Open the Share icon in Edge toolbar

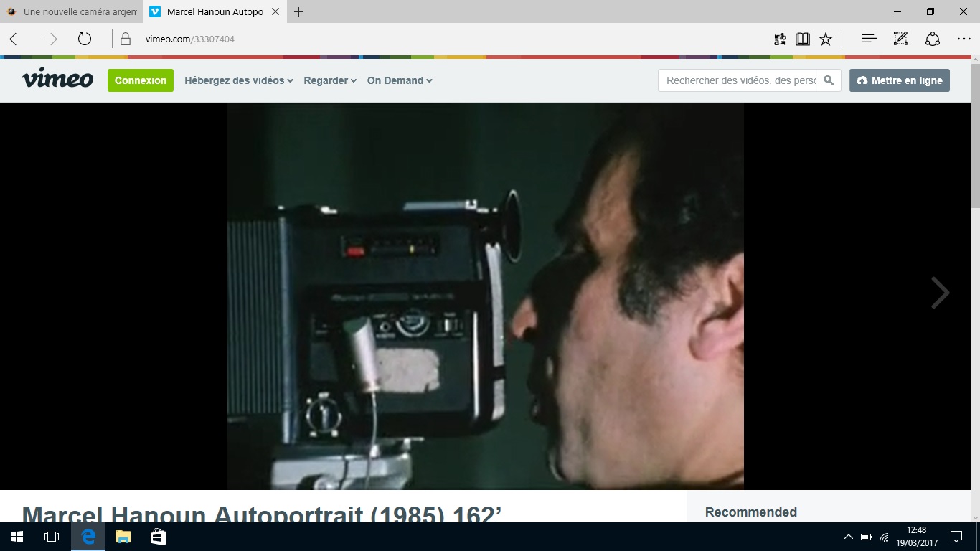[932, 39]
